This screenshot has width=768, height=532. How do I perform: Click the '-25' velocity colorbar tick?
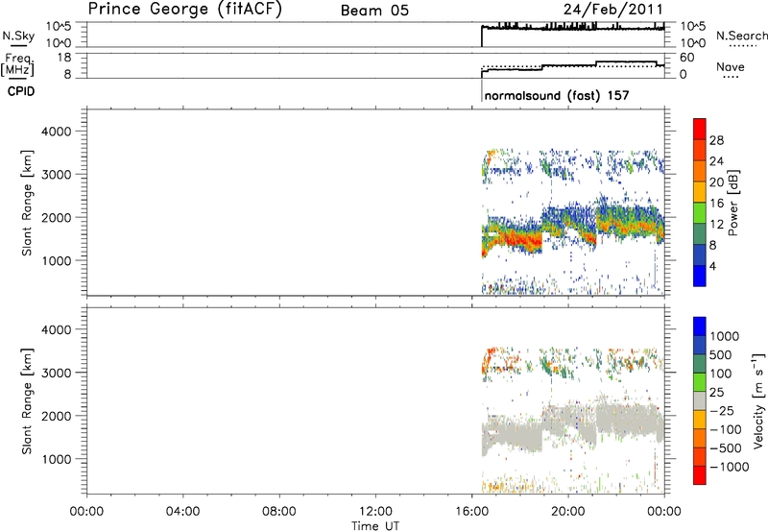tap(722, 410)
